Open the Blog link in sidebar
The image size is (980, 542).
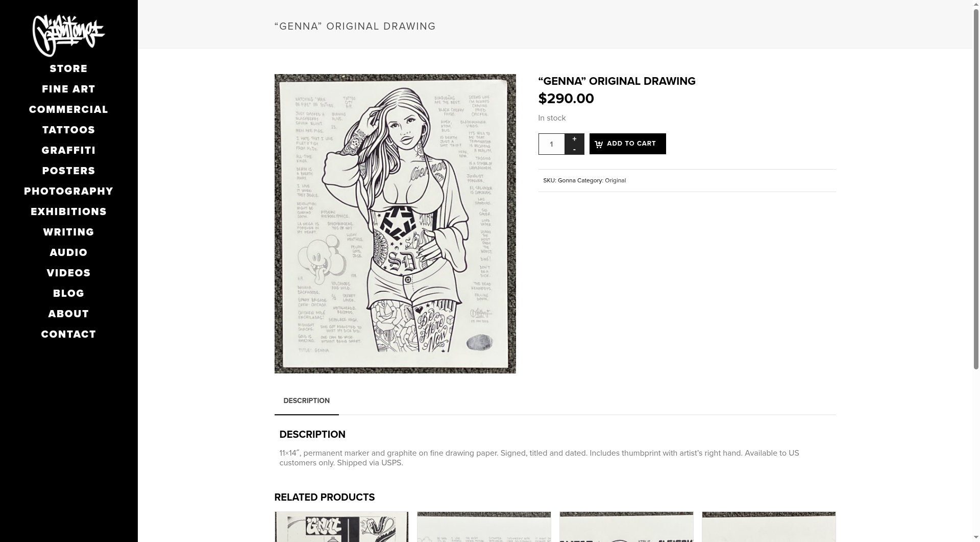[68, 293]
